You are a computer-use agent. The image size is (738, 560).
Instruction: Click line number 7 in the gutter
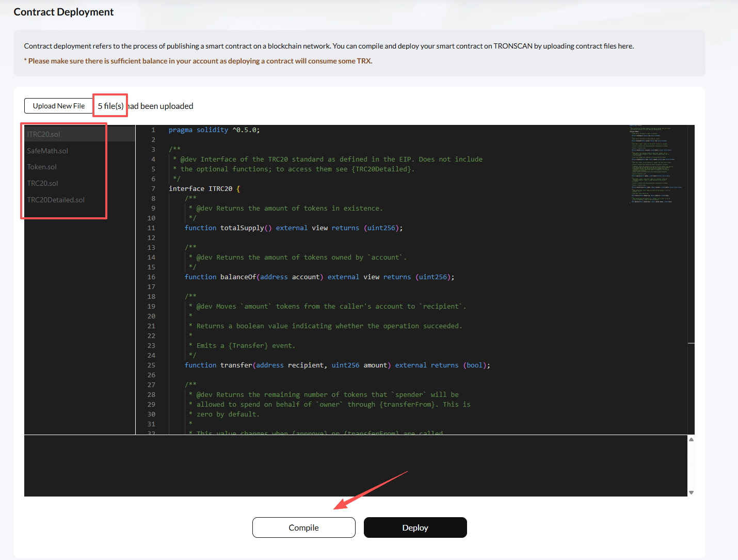point(153,189)
